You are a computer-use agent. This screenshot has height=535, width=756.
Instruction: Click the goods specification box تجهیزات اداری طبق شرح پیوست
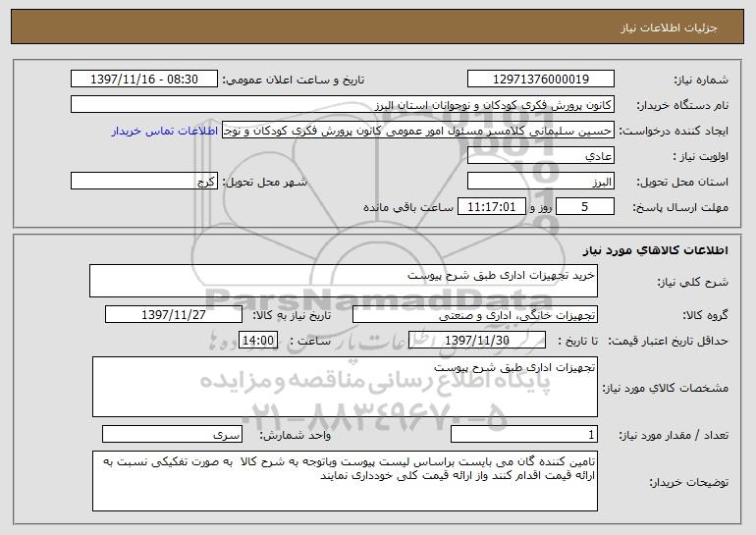click(345, 387)
